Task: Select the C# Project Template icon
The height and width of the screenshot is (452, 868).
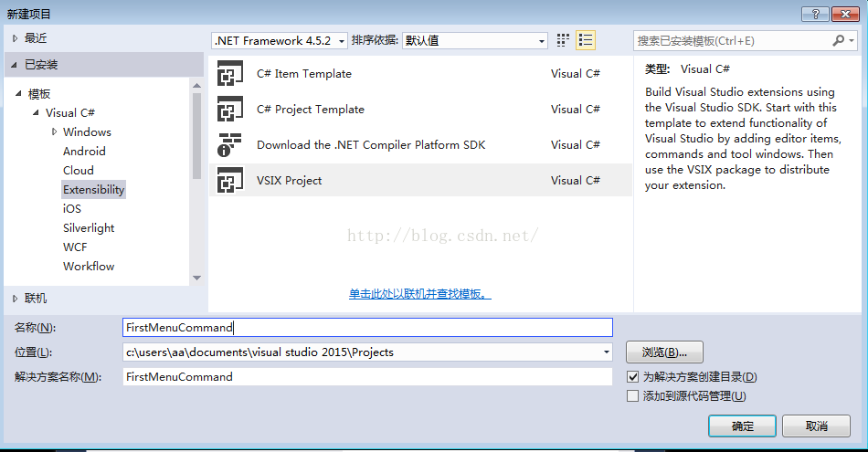Action: 230,109
